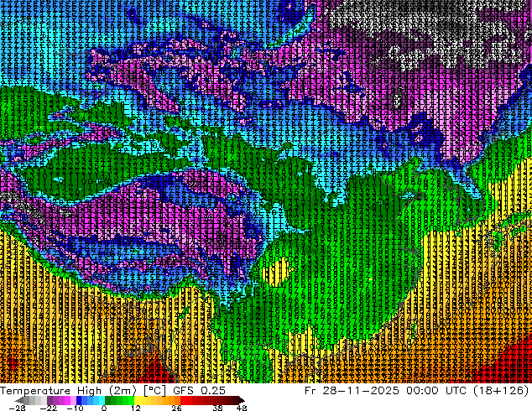
Task: Click the "GFS 0.25" model label
Action: (199, 391)
